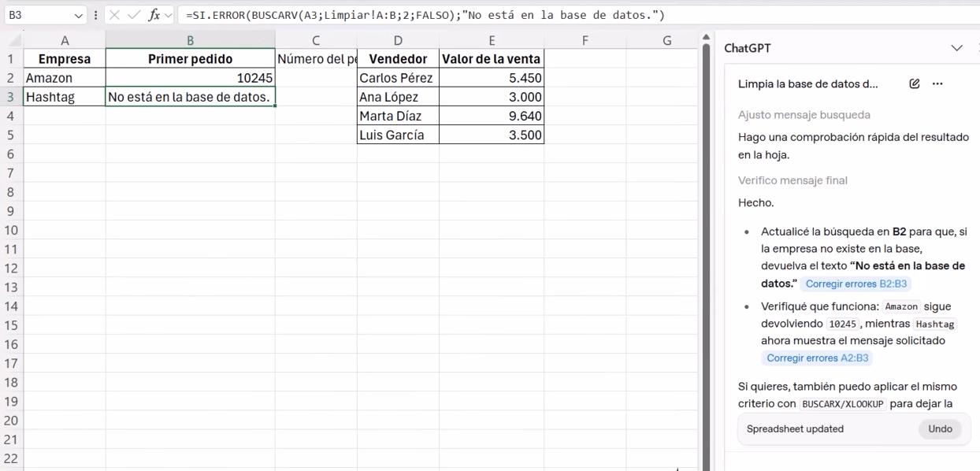Select the 'Vendedor' header cell

398,59
